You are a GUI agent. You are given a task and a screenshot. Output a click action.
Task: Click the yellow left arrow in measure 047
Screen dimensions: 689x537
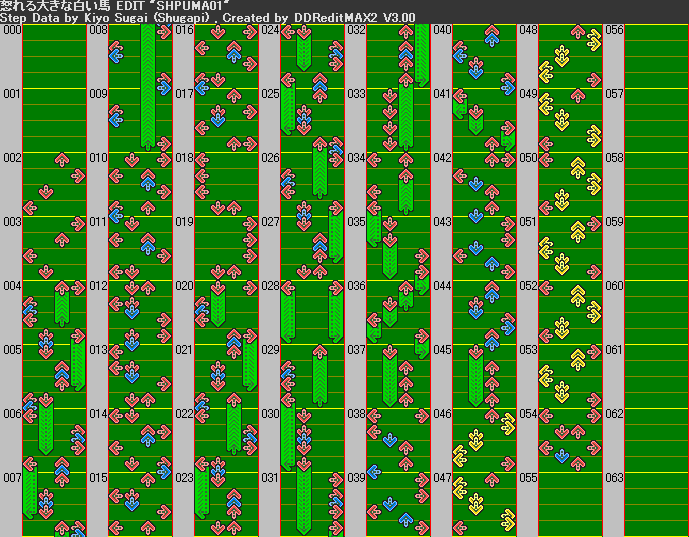coord(460,488)
